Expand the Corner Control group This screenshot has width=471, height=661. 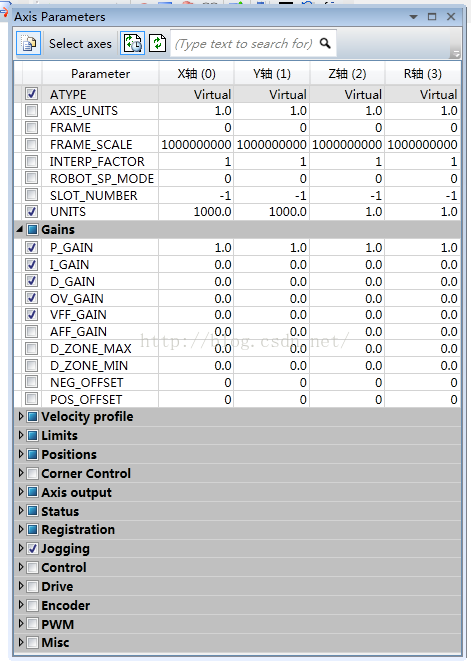coord(20,473)
